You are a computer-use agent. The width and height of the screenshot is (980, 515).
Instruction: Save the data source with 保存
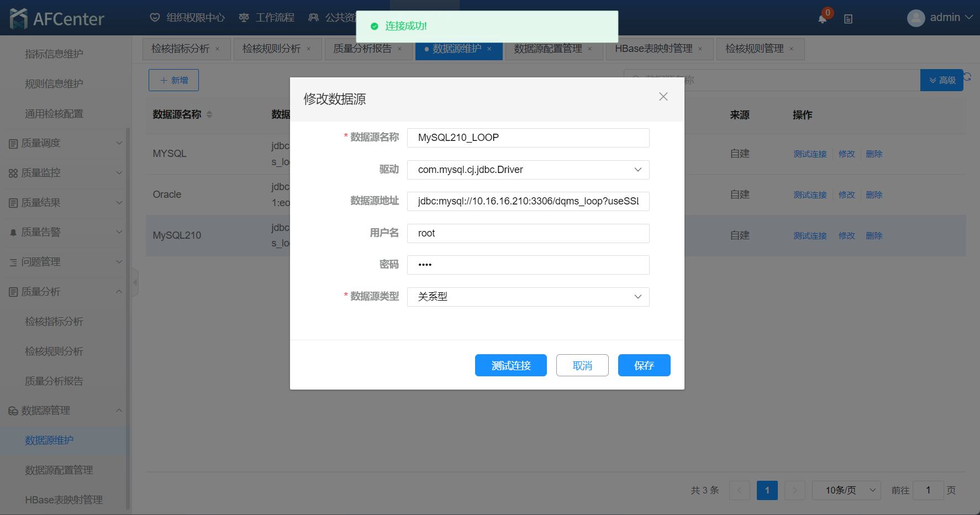(x=644, y=365)
